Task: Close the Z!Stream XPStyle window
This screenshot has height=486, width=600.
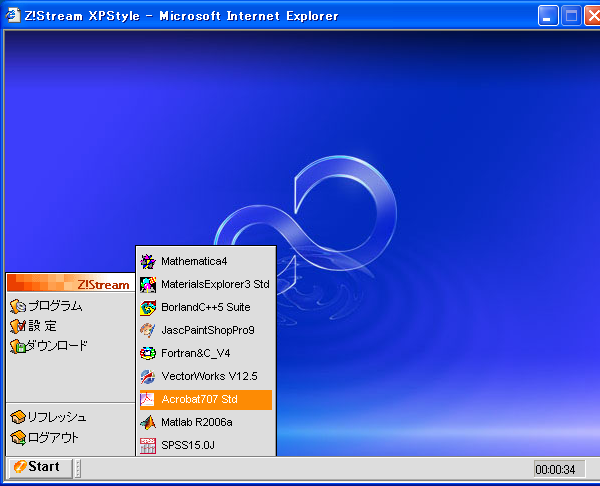Action: point(592,16)
